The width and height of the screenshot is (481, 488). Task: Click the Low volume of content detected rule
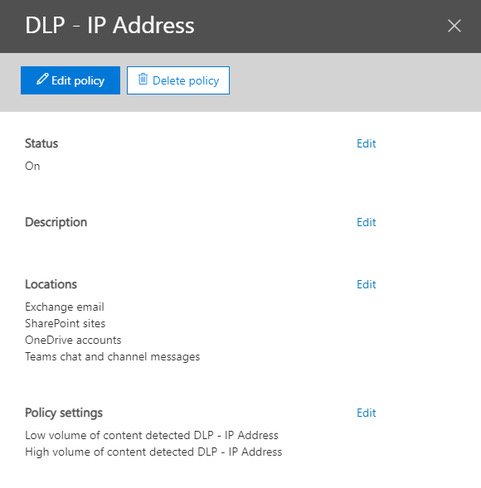tap(152, 435)
